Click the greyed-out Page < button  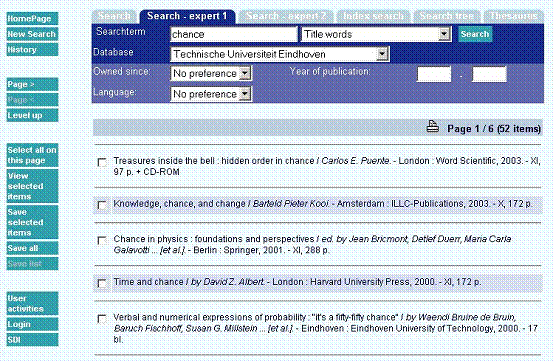(32, 100)
